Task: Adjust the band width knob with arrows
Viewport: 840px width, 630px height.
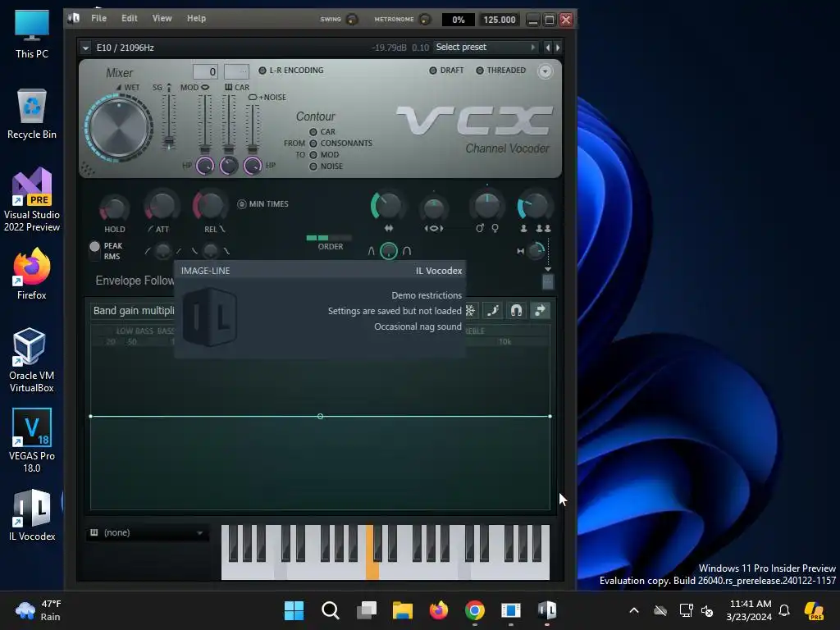Action: [387, 206]
